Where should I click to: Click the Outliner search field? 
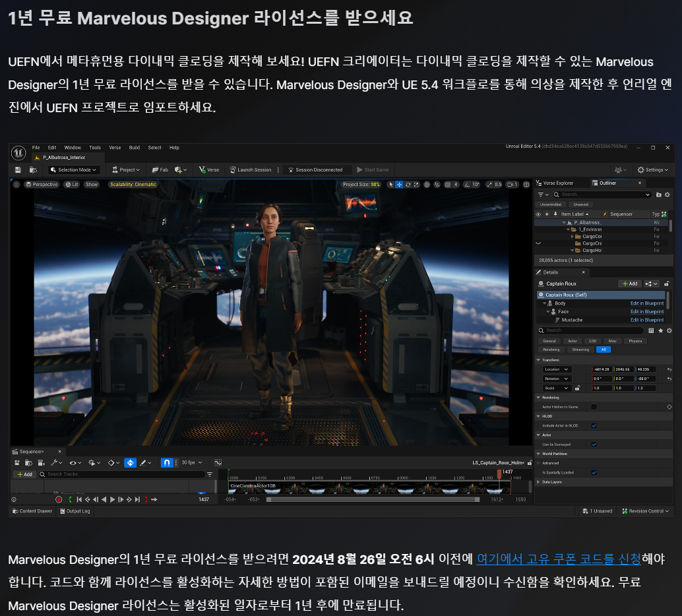pos(602,195)
